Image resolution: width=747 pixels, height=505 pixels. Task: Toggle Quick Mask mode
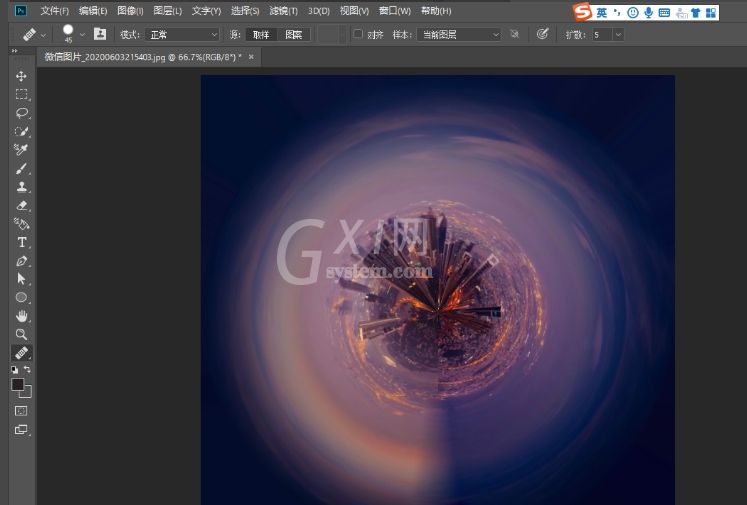pos(21,411)
